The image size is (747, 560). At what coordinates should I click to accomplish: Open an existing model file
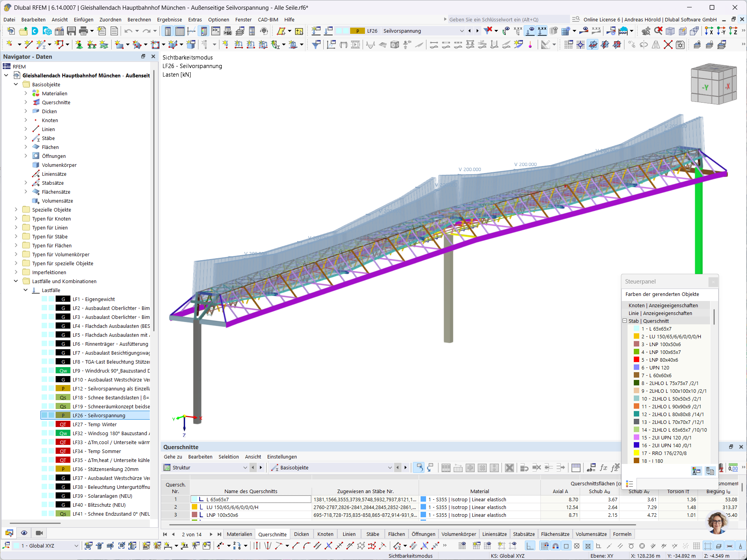click(x=23, y=31)
